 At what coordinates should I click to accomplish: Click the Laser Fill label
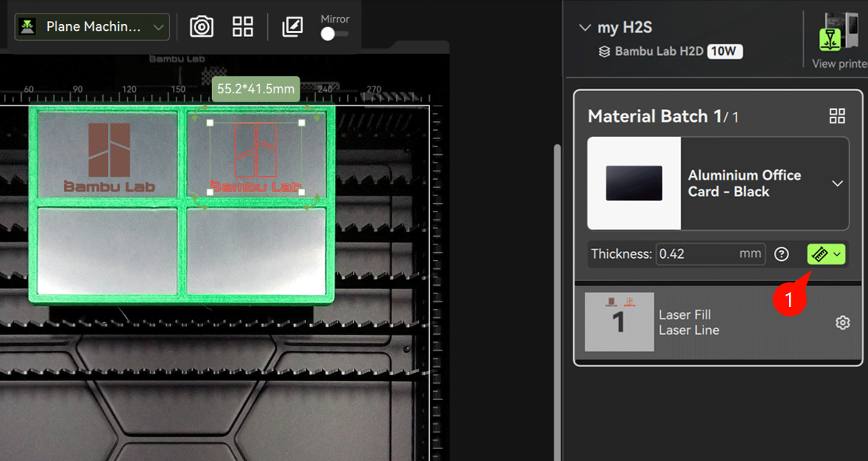(x=685, y=314)
